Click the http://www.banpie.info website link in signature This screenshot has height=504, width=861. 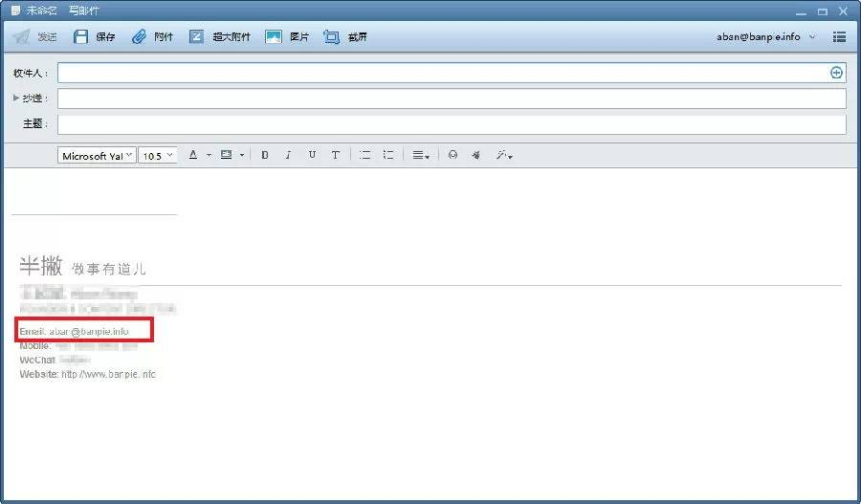click(x=108, y=374)
